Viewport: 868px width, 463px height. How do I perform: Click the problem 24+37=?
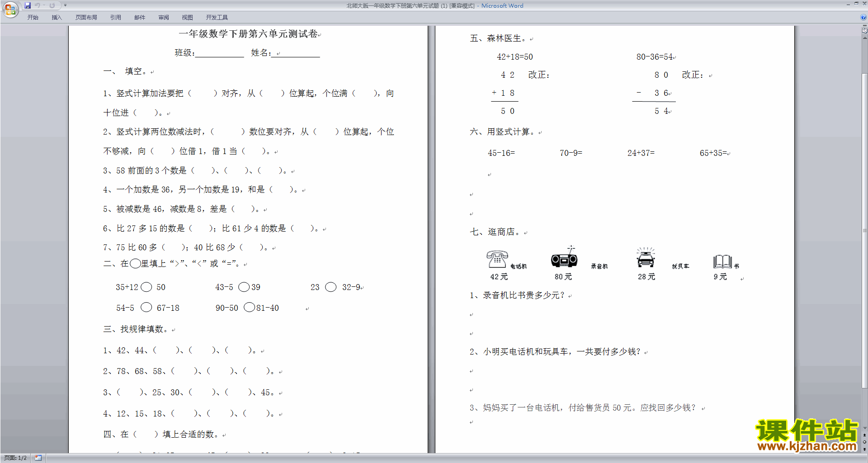pos(641,153)
